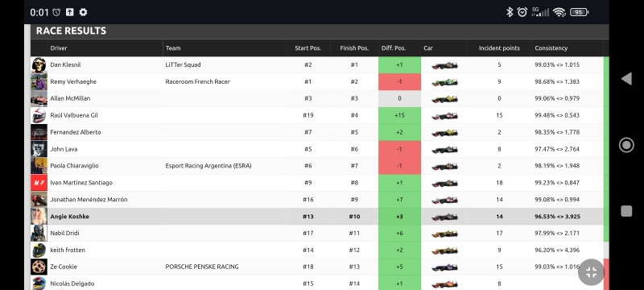The width and height of the screenshot is (644, 290).
Task: Click the start position #19 cell
Action: [x=308, y=115]
